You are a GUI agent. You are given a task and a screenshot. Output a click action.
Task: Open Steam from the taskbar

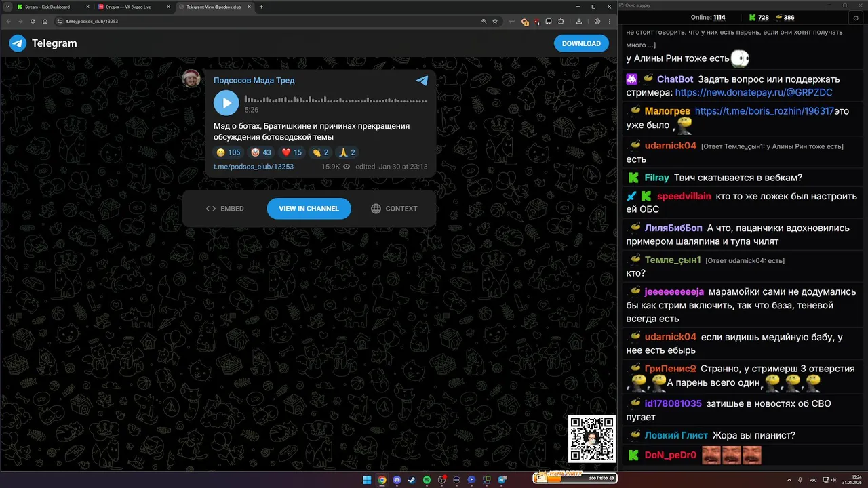412,480
